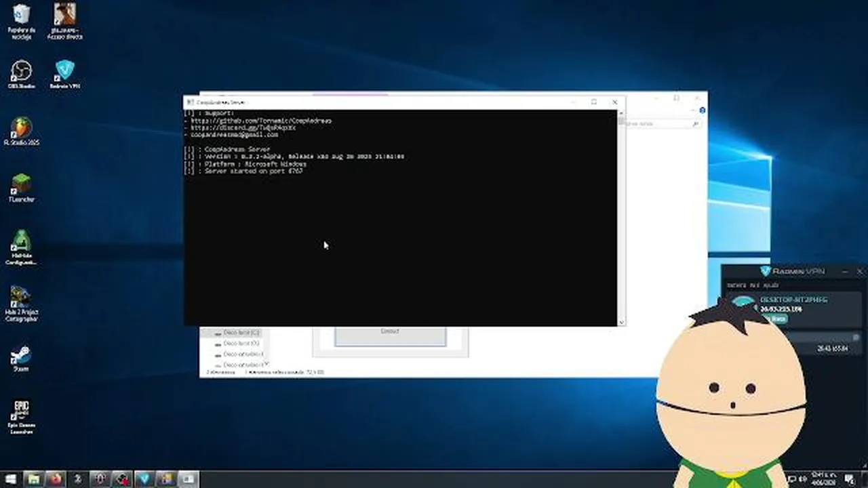Open the volume control in the system tray
Image resolution: width=868 pixels, height=488 pixels.
[x=802, y=480]
